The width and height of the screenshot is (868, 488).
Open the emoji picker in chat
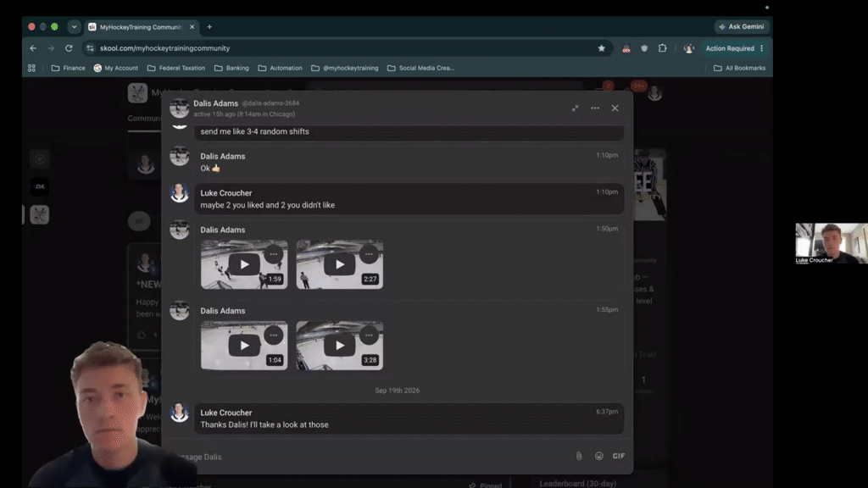[x=599, y=456]
